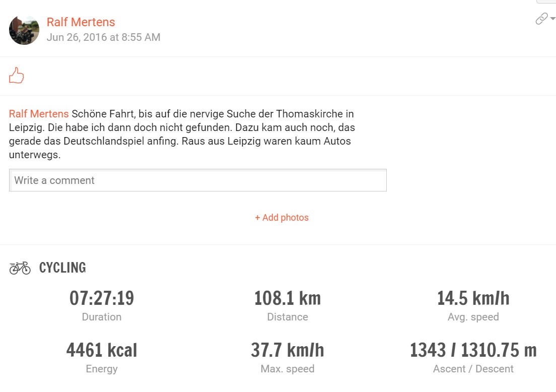Open Ralf Mertens name link beside avatar

coord(81,22)
